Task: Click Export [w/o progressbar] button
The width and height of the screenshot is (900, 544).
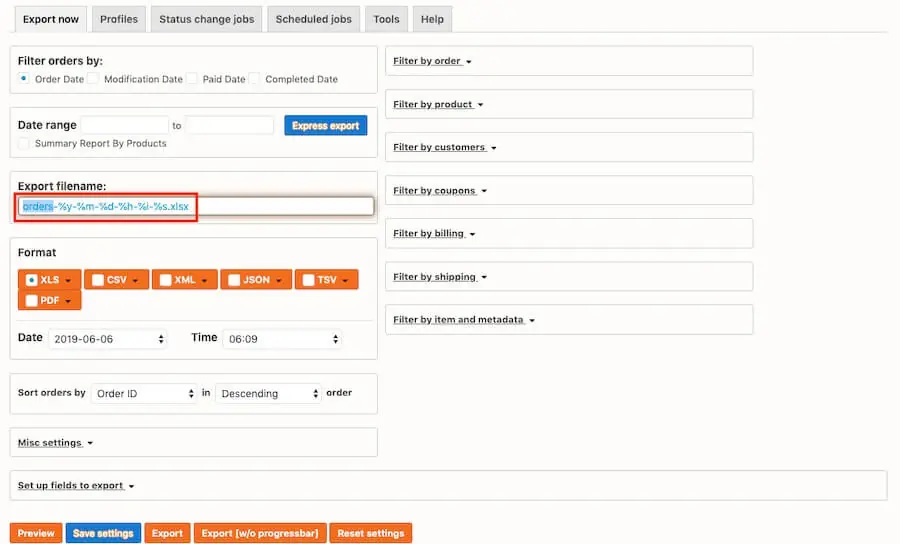Action: coord(260,533)
